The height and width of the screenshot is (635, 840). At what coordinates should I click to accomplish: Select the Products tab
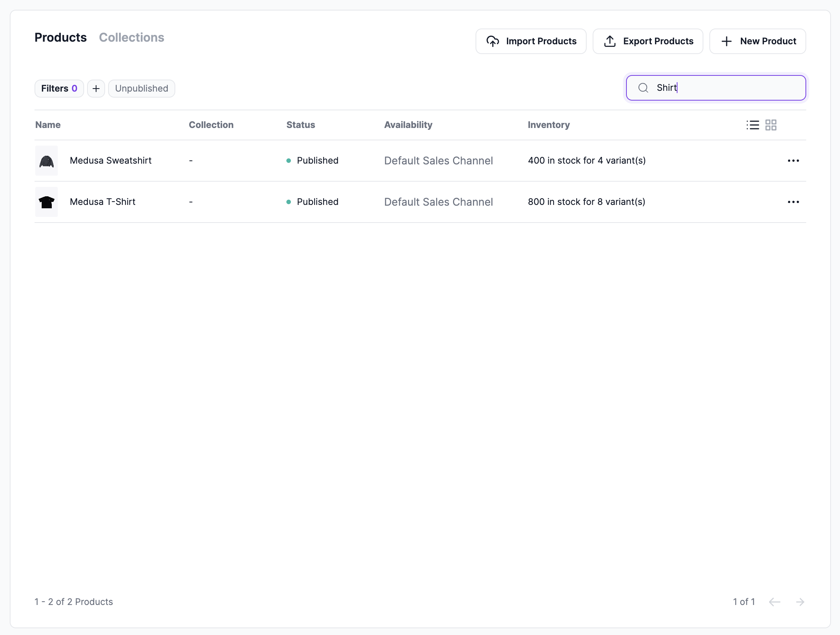61,38
